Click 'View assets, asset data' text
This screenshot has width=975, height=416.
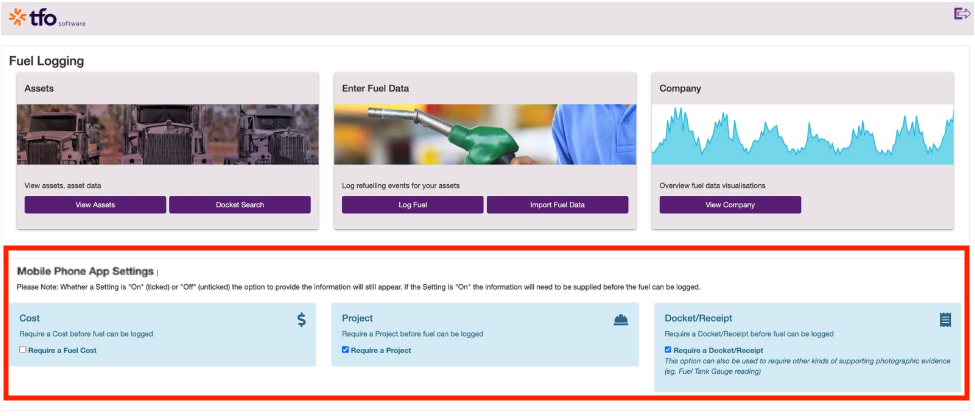[62, 185]
